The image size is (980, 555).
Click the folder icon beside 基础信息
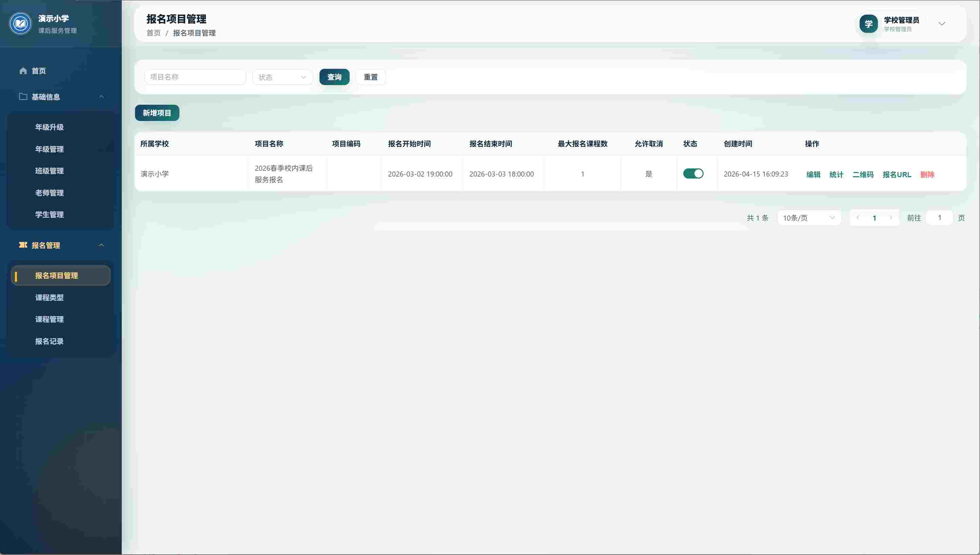point(23,97)
